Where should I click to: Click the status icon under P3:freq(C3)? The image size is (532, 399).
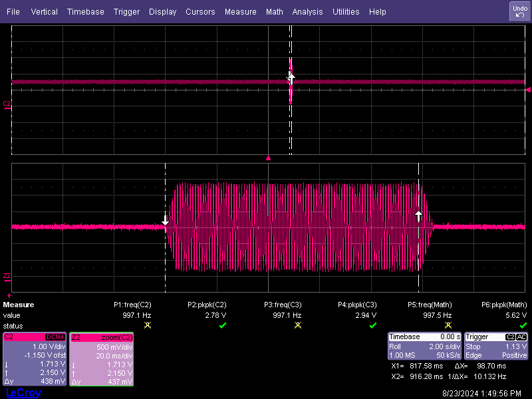(x=298, y=325)
